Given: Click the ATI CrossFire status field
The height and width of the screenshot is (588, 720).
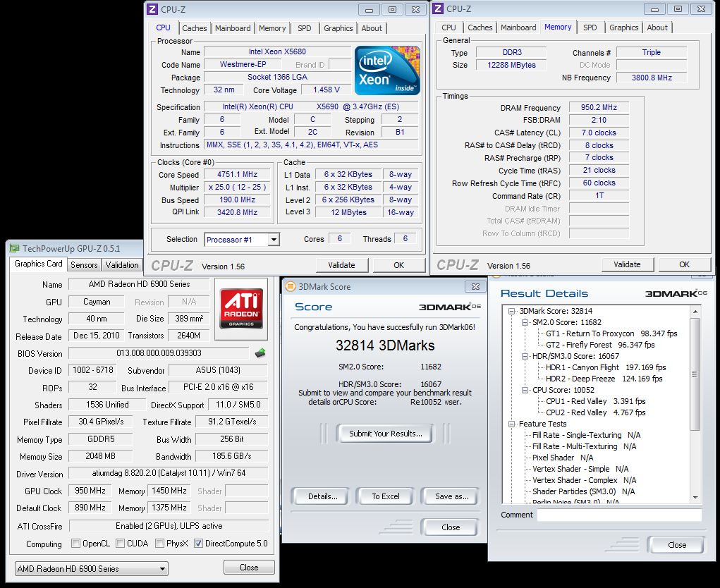Looking at the screenshot, I should (x=169, y=526).
